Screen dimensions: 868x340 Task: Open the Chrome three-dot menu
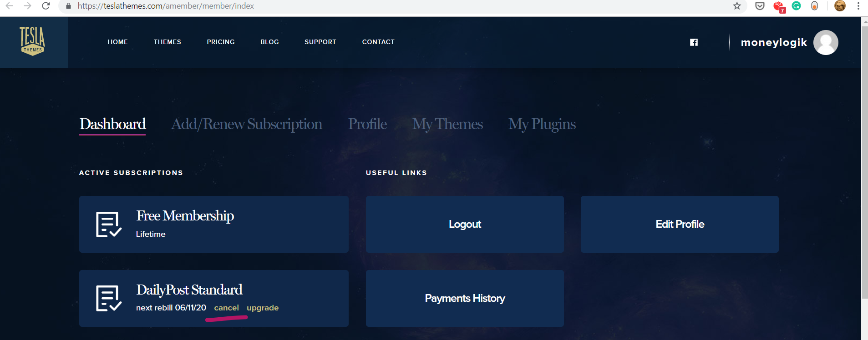coord(858,6)
